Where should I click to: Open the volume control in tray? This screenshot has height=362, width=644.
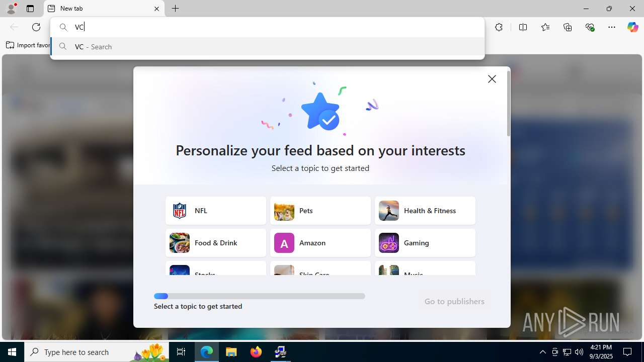579,352
